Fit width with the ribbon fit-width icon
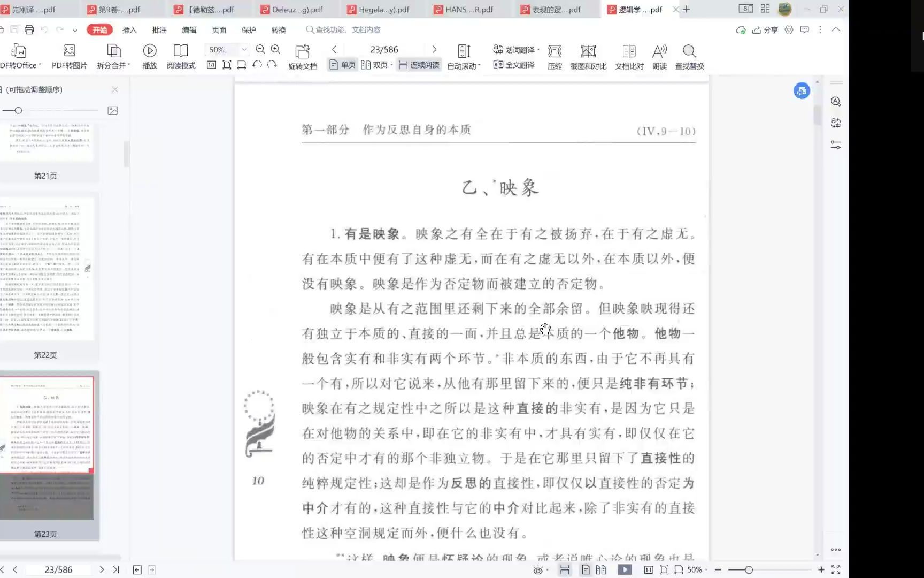Image resolution: width=924 pixels, height=578 pixels. point(242,65)
